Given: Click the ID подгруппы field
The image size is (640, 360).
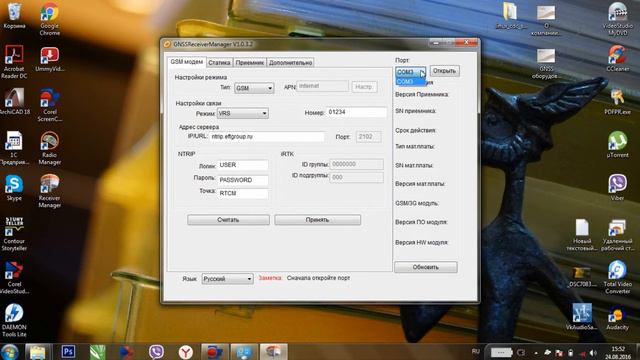Looking at the screenshot, I should click(356, 178).
